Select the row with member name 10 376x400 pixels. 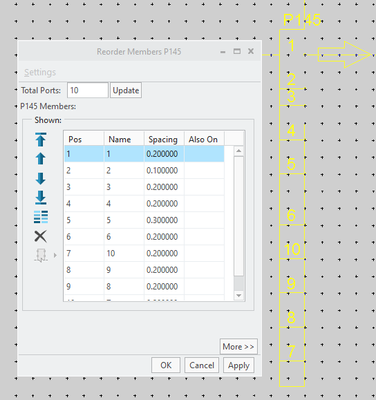[x=144, y=253]
